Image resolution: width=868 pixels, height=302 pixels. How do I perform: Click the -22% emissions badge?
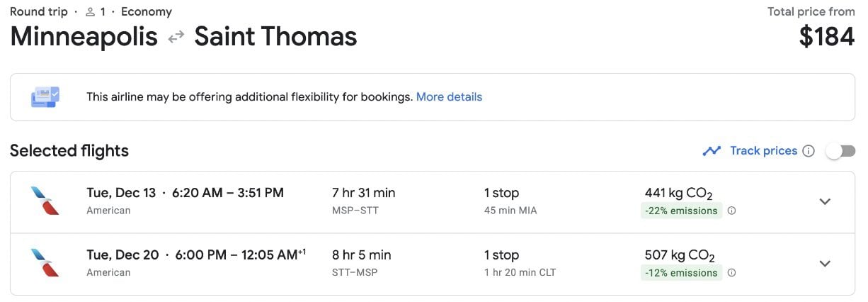coord(681,211)
